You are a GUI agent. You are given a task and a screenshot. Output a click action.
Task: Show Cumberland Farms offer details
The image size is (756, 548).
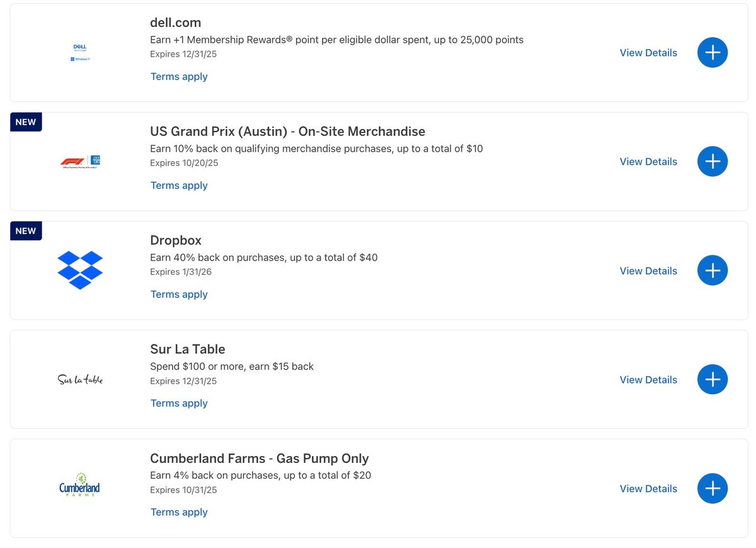click(648, 489)
